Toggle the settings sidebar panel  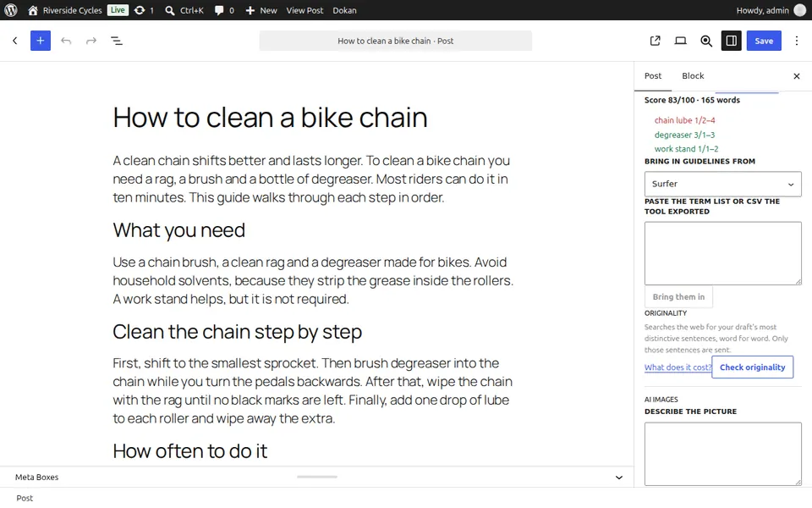731,41
